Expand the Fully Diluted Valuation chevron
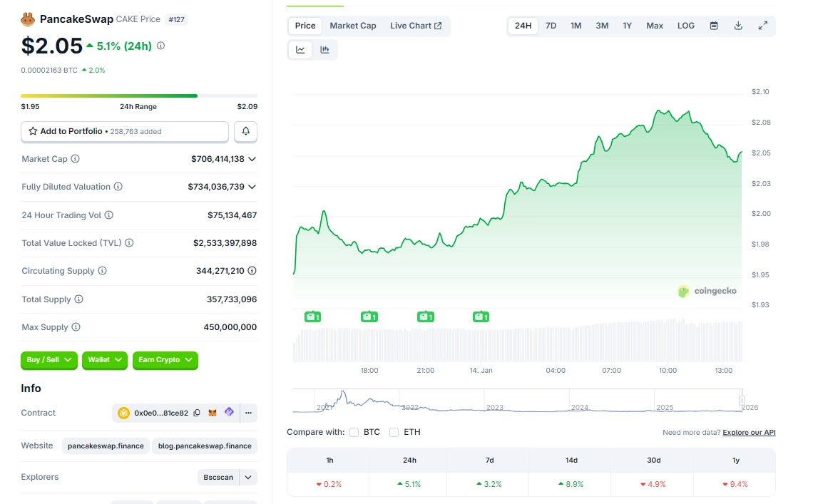 (x=252, y=187)
